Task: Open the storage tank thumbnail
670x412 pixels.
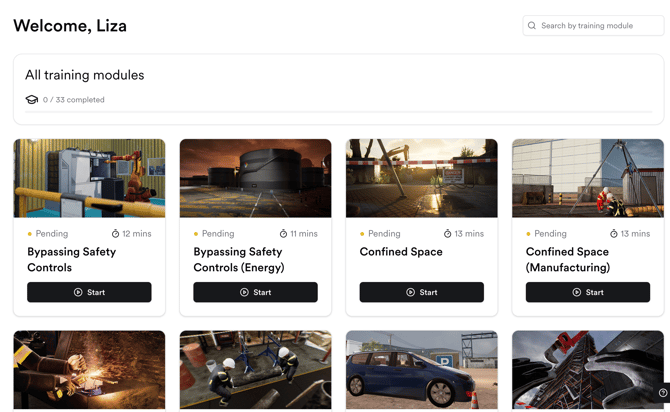Action: click(x=256, y=178)
